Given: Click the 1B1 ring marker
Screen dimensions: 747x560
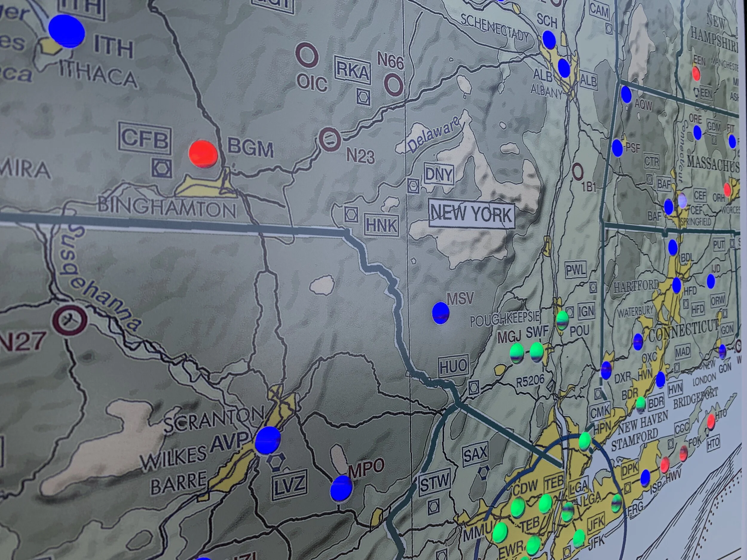Looking at the screenshot, I should click(578, 172).
